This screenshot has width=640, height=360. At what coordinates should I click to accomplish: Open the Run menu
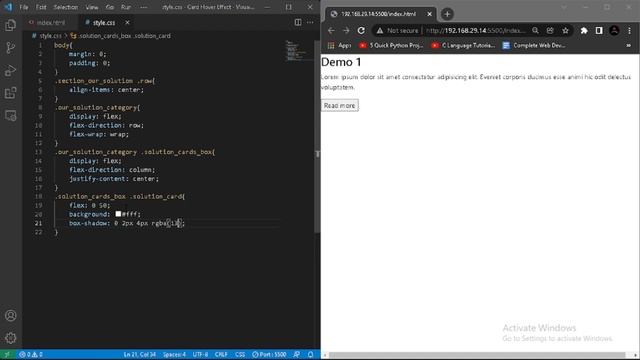(126, 7)
